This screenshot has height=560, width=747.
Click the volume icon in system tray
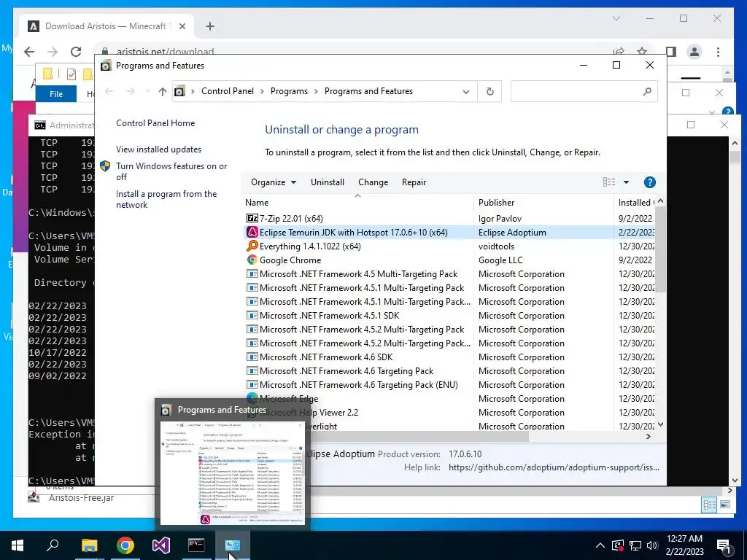tap(652, 545)
